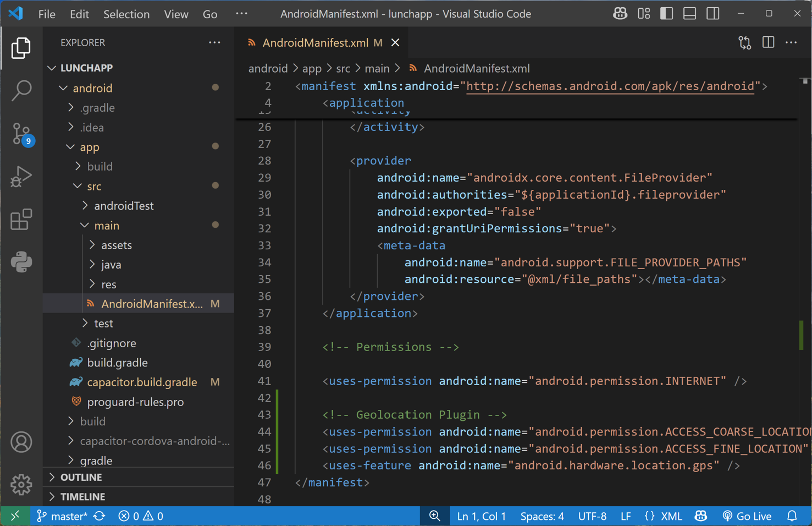Open the Copilot status icon in status bar
This screenshot has height=526, width=812.
click(x=700, y=516)
